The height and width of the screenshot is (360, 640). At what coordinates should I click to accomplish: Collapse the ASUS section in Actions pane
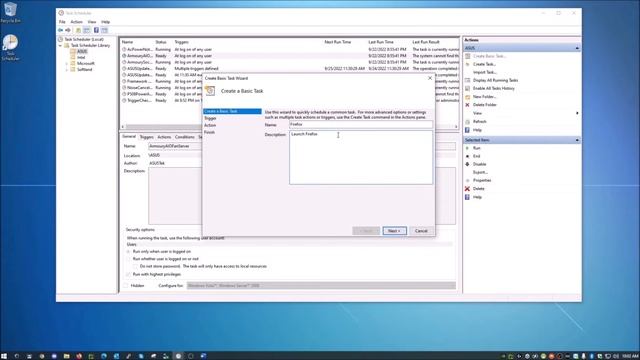pos(577,48)
